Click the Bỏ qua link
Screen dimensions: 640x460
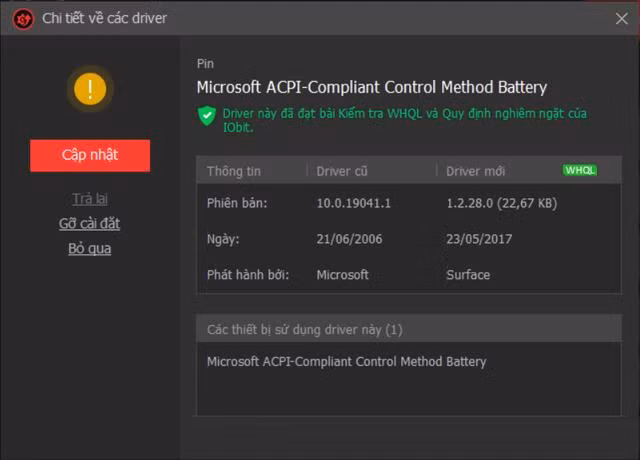click(x=90, y=249)
